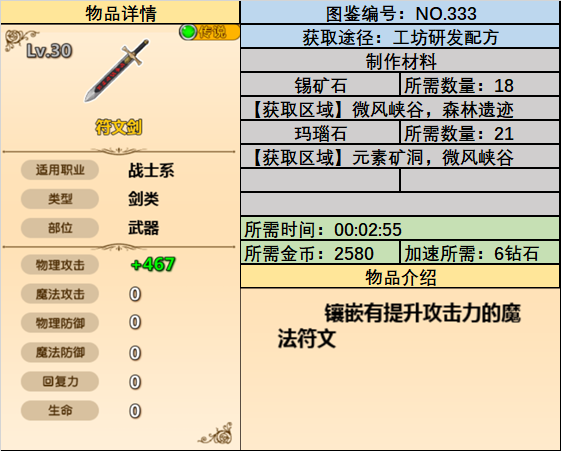Open the 物品详情 header
Image resolution: width=561 pixels, height=451 pixels.
120,13
